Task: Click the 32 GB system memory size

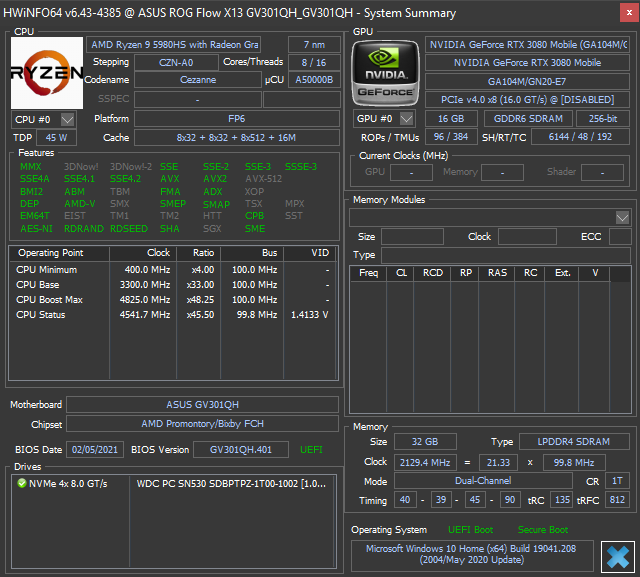Action: pos(425,442)
